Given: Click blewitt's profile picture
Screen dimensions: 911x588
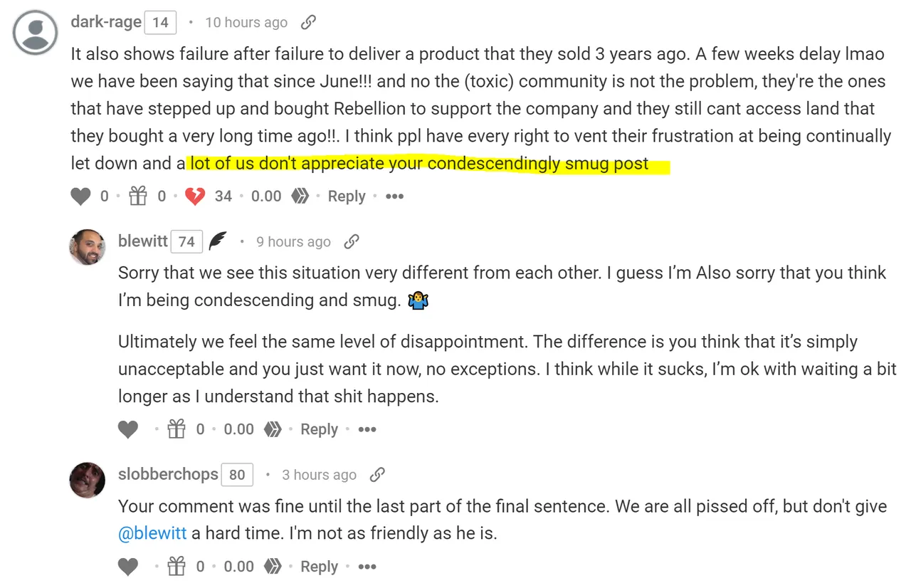Looking at the screenshot, I should pos(88,247).
